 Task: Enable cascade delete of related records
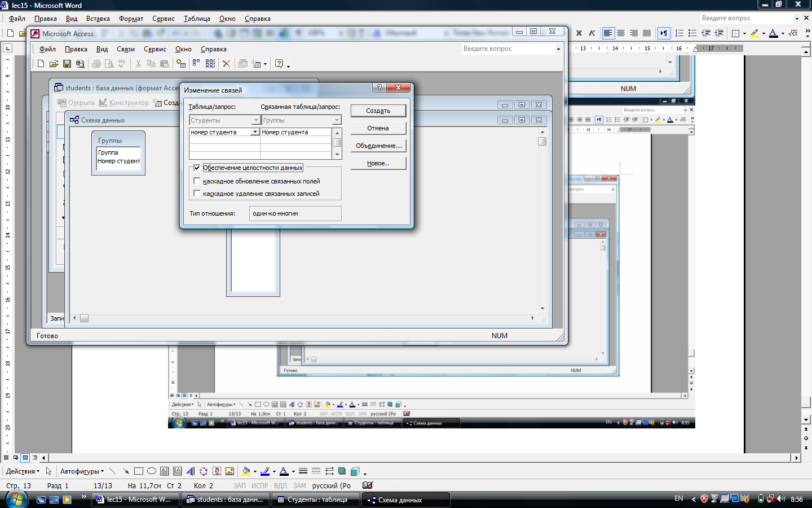pyautogui.click(x=197, y=194)
